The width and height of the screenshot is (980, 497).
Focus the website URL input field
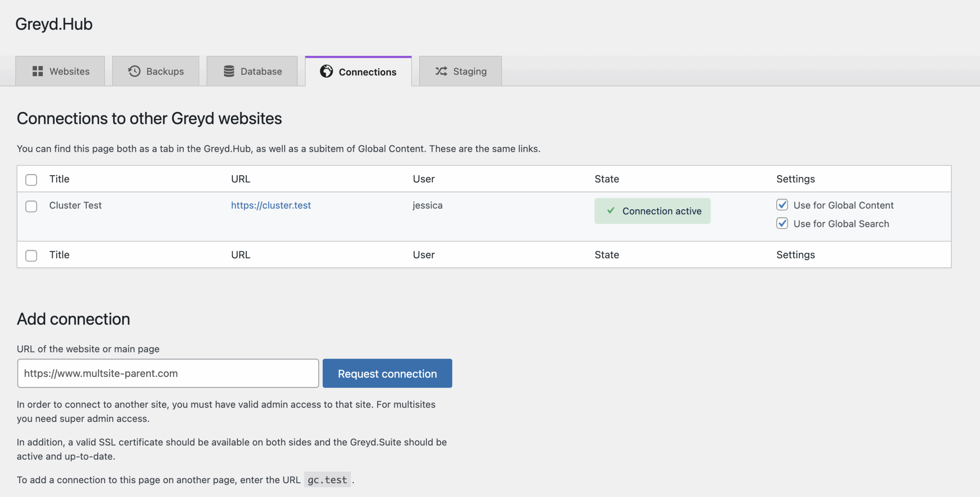tap(168, 373)
